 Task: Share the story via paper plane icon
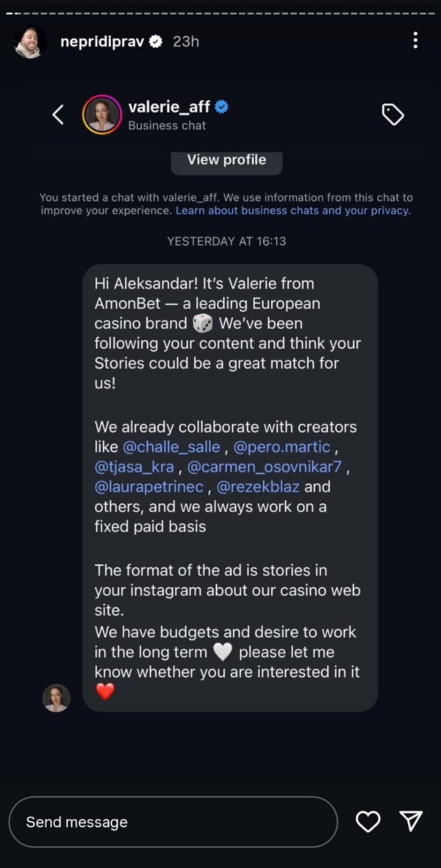tap(411, 821)
